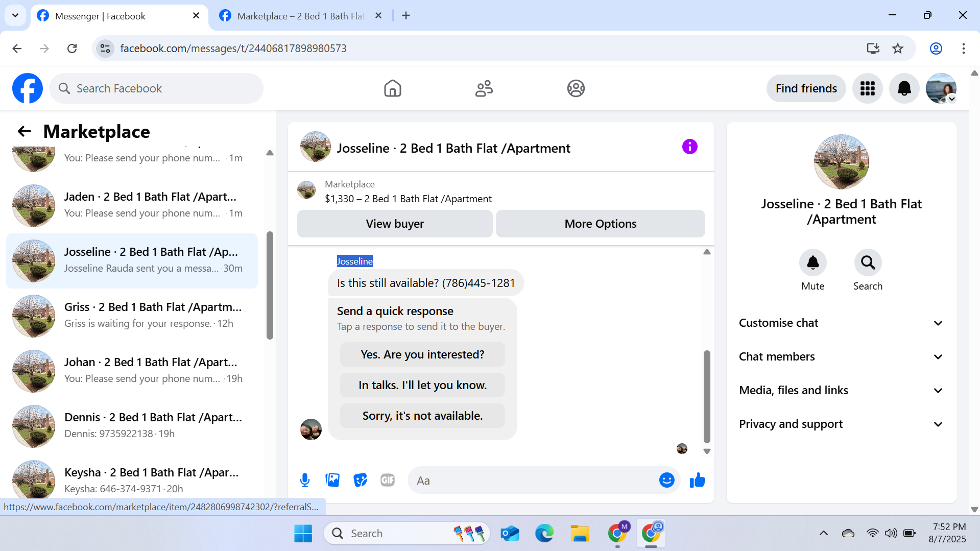Viewport: 980px width, 551px height.
Task: Open File Explorer from the taskbar
Action: click(580, 533)
